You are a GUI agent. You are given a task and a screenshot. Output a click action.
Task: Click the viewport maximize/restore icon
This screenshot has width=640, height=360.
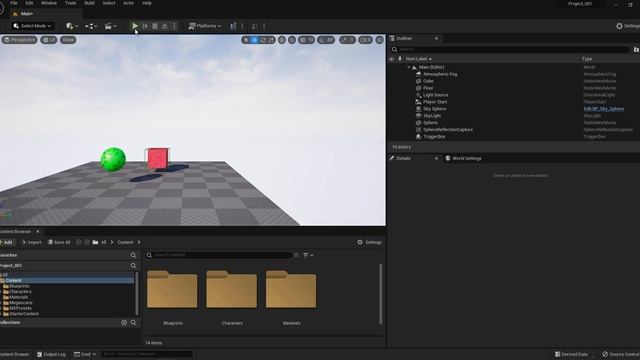click(380, 40)
